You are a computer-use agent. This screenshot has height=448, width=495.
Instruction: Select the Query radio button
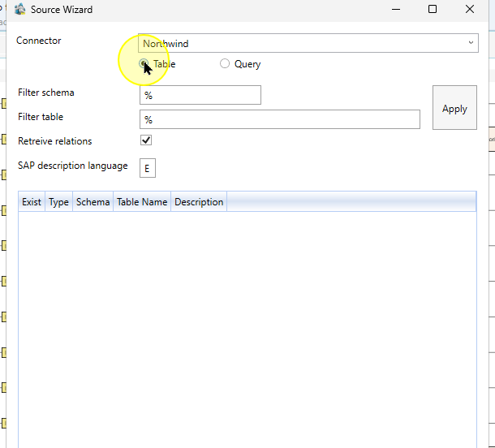coord(225,63)
